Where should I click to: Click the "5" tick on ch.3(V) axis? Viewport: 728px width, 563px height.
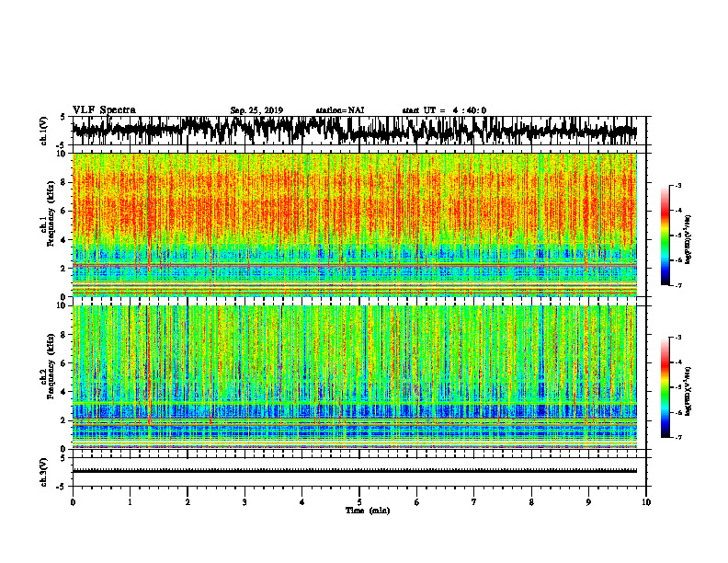point(63,458)
